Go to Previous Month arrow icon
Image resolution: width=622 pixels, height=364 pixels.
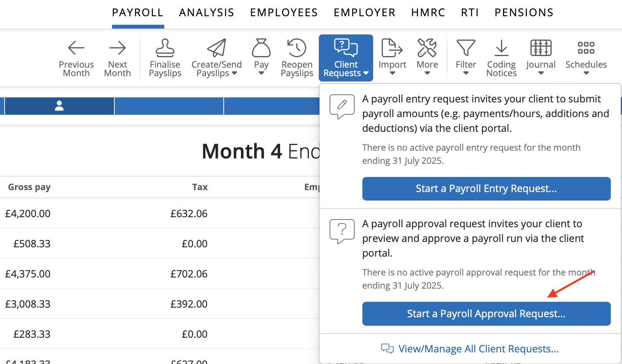click(x=76, y=48)
